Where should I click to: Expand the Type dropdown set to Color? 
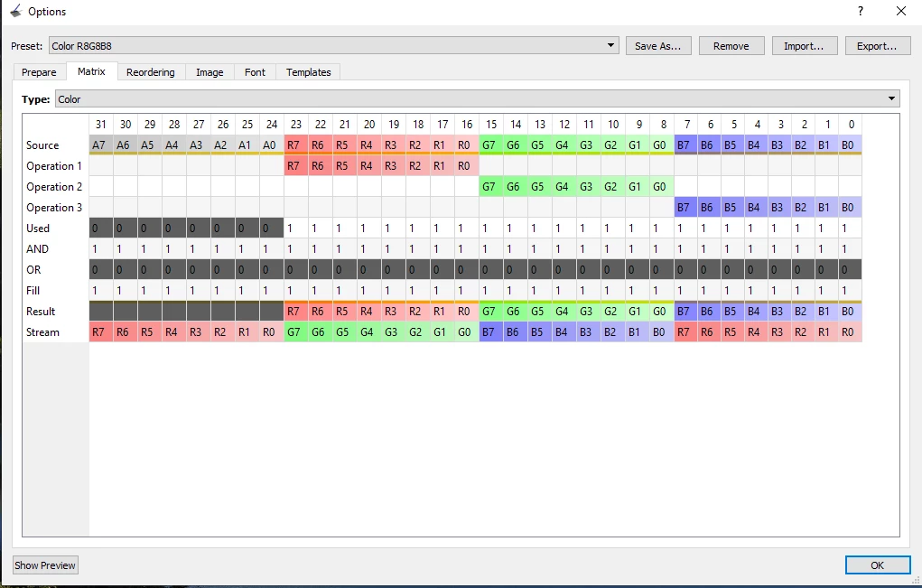click(477, 98)
